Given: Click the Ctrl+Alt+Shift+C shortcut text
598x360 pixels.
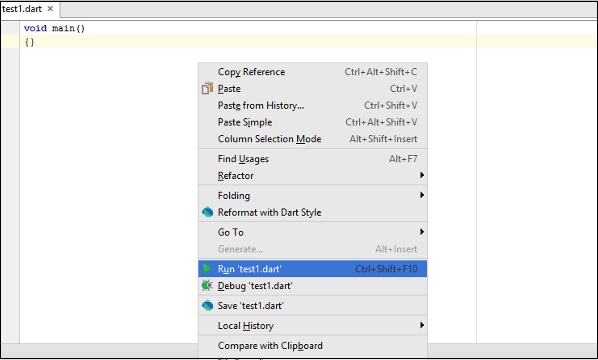Looking at the screenshot, I should (381, 72).
